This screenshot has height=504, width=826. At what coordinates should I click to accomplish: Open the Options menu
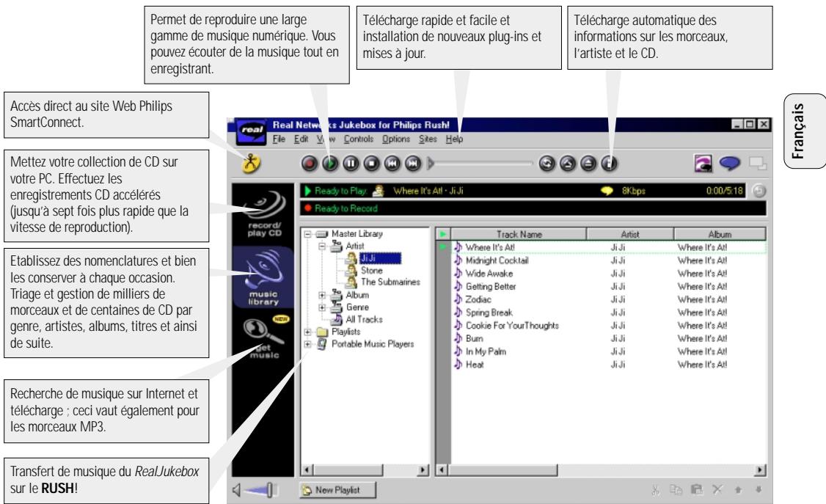(x=395, y=139)
